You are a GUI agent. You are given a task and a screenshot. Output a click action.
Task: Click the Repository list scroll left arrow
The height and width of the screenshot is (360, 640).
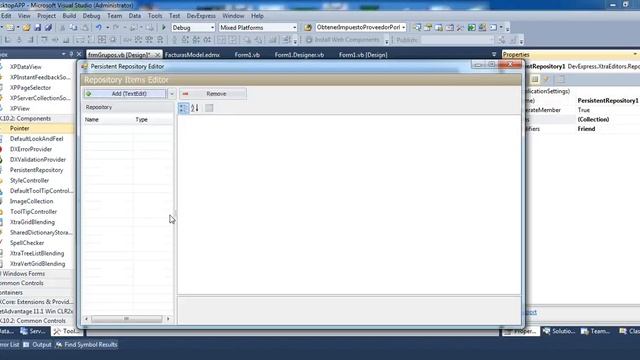[x=86, y=319]
